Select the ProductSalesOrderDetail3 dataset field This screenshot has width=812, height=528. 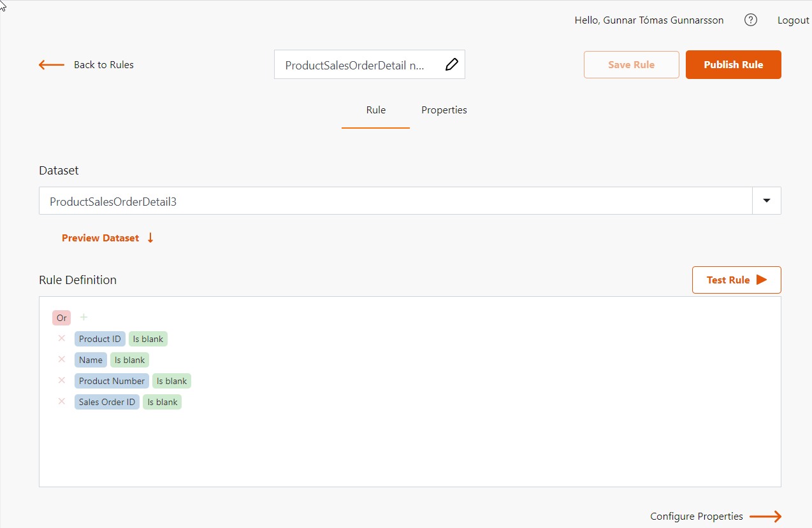(396, 201)
